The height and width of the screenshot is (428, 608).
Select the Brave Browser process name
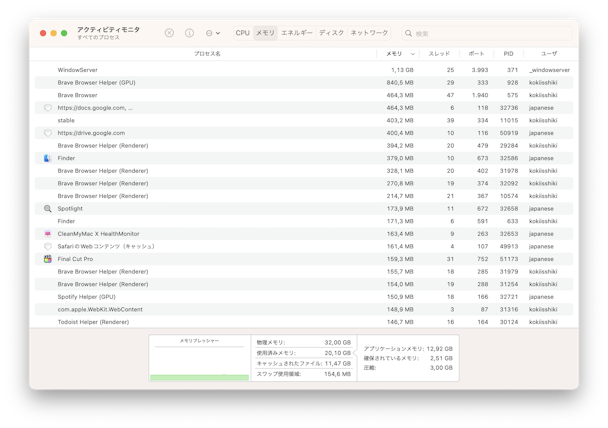(77, 95)
